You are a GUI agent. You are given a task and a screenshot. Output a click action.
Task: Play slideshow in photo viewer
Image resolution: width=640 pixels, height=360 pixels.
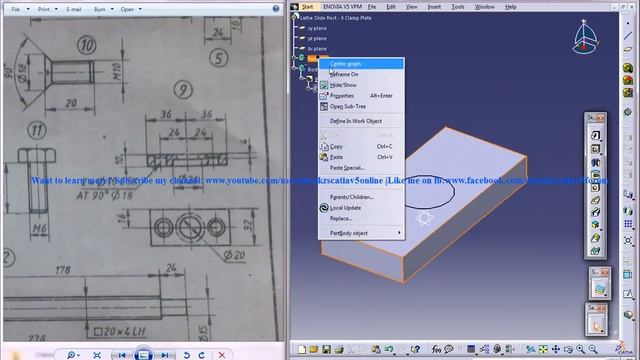click(x=143, y=354)
